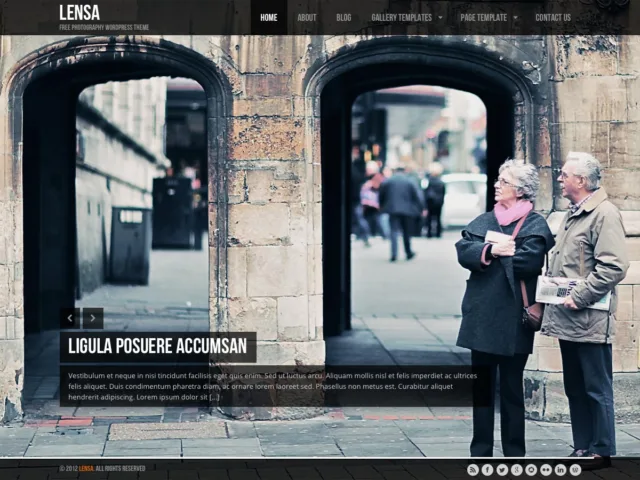Open the About menu item
Image resolution: width=640 pixels, height=480 pixels.
(x=307, y=18)
